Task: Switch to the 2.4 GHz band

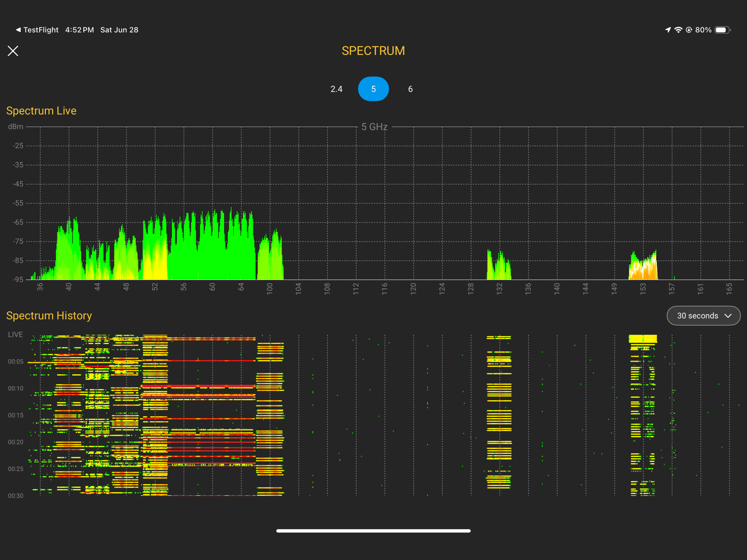Action: [x=336, y=89]
